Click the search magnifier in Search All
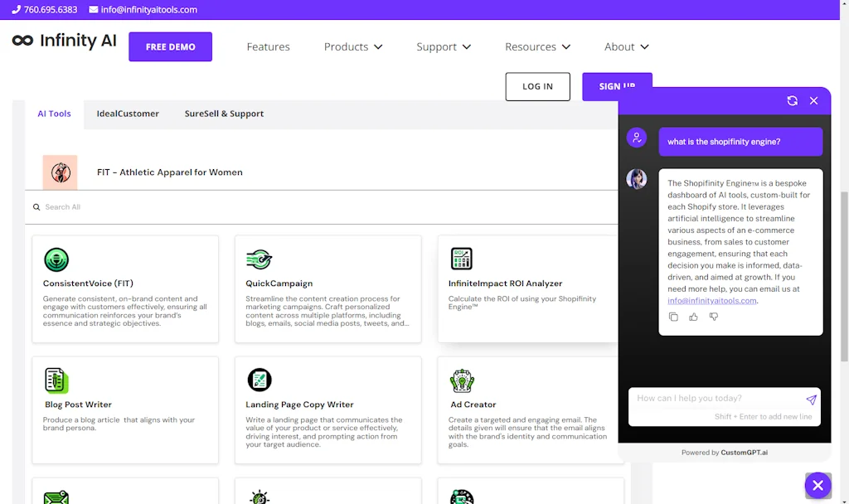 coord(36,206)
